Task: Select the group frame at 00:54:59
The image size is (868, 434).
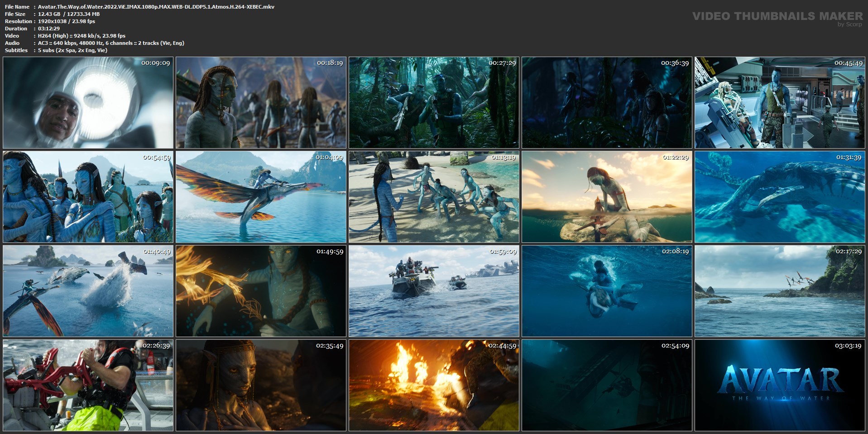Action: pyautogui.click(x=88, y=197)
